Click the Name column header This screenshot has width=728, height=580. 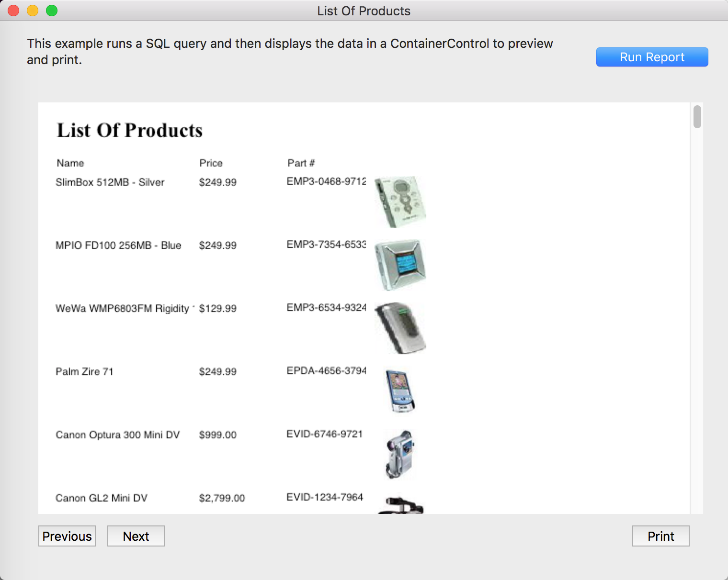point(70,163)
